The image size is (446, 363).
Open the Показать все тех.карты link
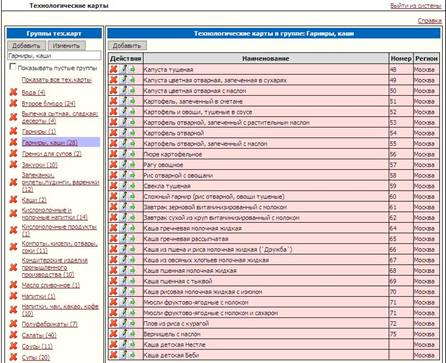[57, 80]
